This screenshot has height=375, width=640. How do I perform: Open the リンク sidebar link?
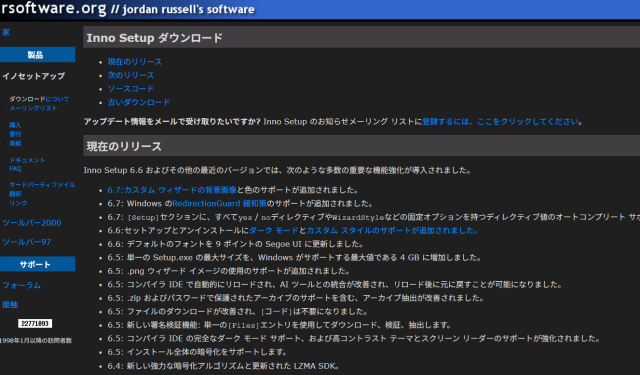pos(18,203)
